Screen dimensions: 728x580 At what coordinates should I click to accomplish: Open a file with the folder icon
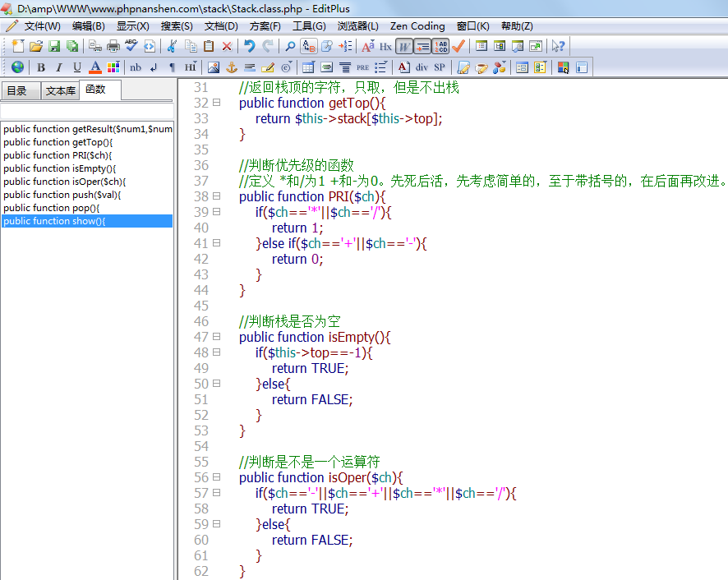[x=36, y=46]
